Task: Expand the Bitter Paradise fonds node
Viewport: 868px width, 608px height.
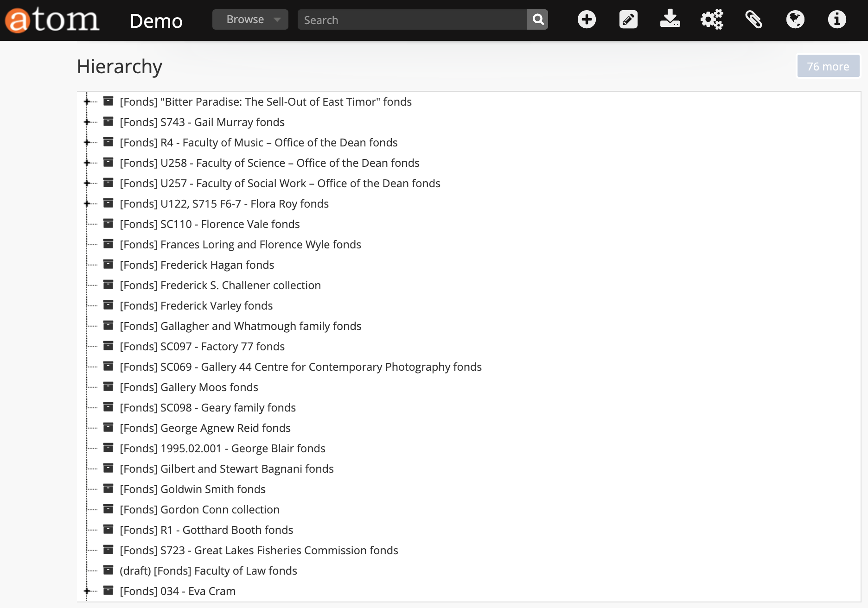Action: [87, 102]
